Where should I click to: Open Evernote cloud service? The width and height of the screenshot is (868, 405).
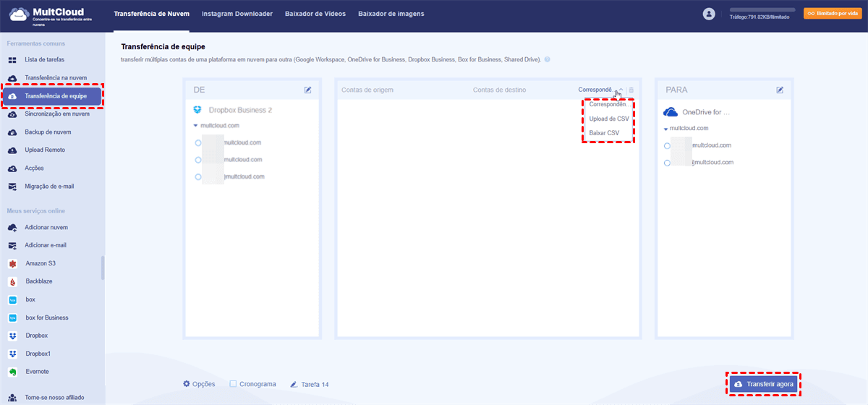pos(38,372)
